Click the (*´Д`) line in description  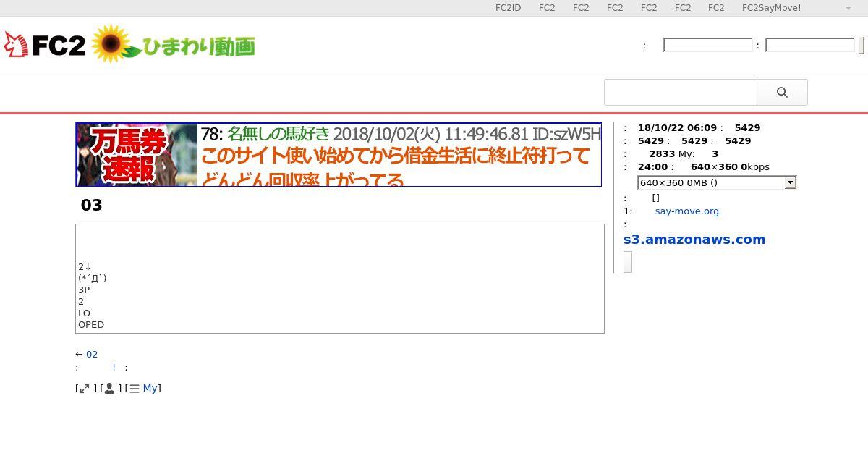[x=93, y=279]
